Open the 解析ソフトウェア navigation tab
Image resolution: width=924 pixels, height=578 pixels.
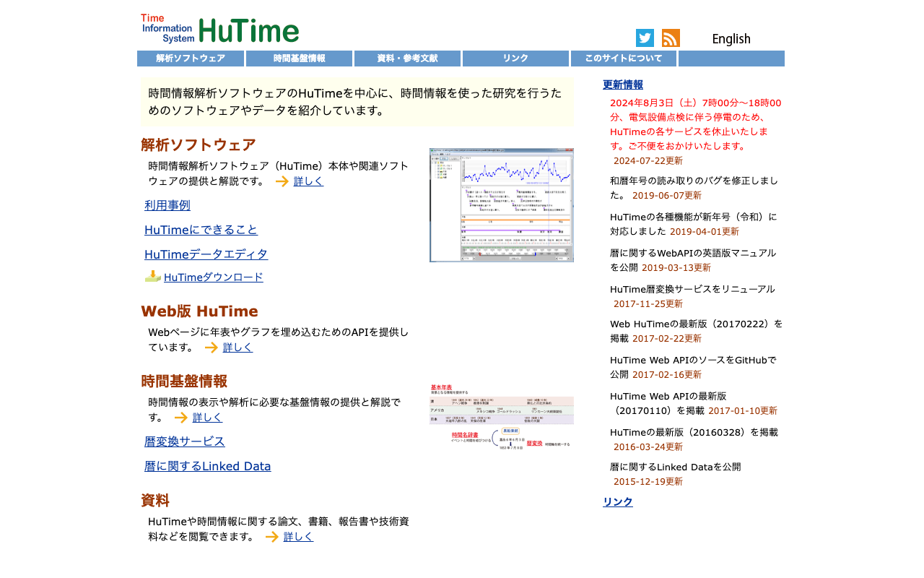click(x=190, y=59)
